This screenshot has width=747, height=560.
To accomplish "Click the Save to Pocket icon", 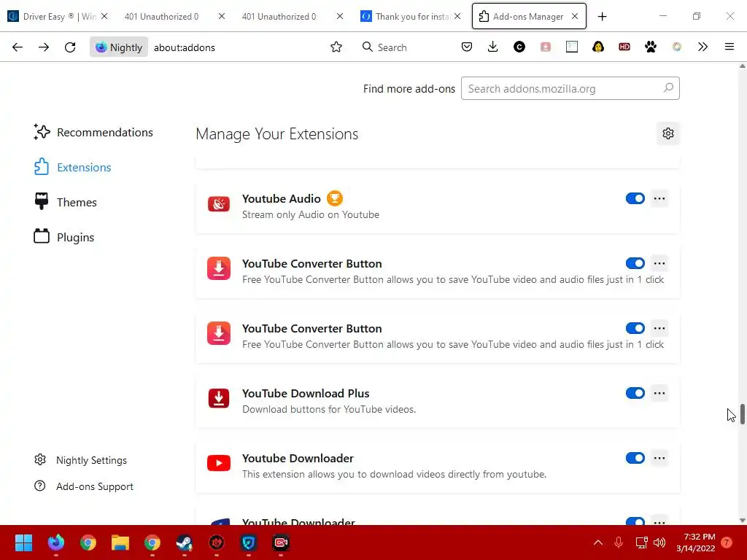I will click(467, 47).
